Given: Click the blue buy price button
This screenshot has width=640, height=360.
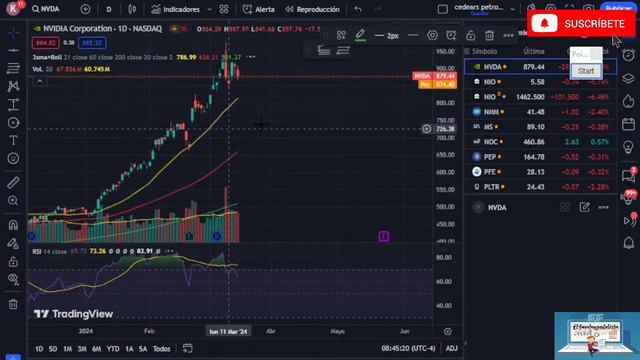Looking at the screenshot, I should pos(92,42).
